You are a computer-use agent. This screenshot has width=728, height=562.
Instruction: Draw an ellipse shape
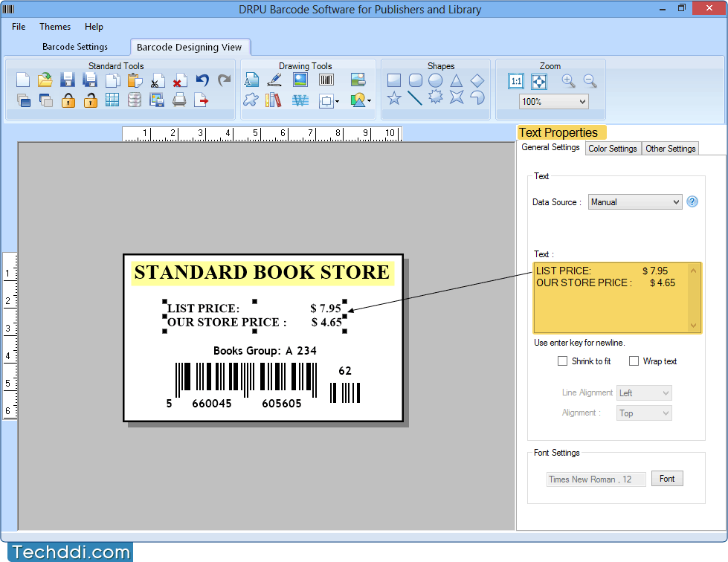pos(436,80)
